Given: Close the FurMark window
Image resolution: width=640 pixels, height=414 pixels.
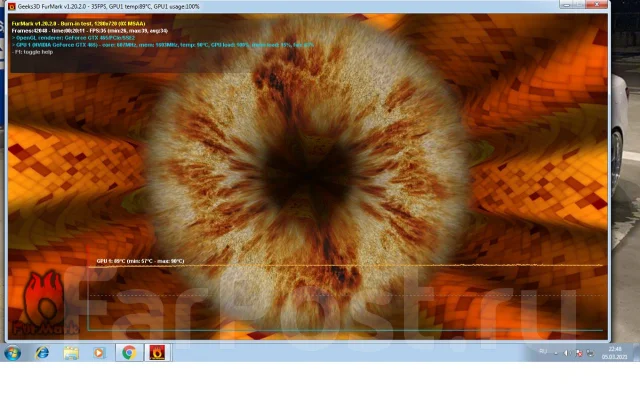Looking at the screenshot, I should [x=597, y=4].
